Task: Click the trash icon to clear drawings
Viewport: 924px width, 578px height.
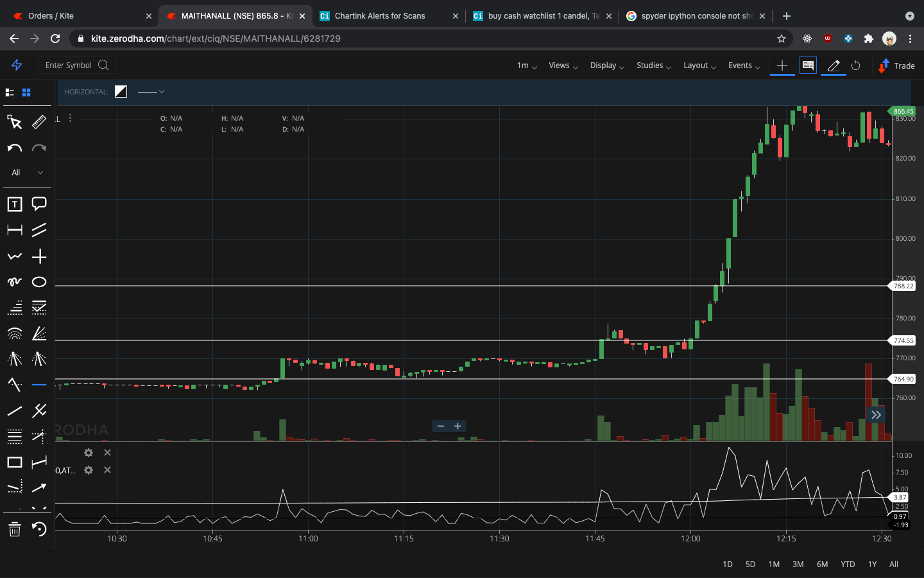Action: (14, 530)
